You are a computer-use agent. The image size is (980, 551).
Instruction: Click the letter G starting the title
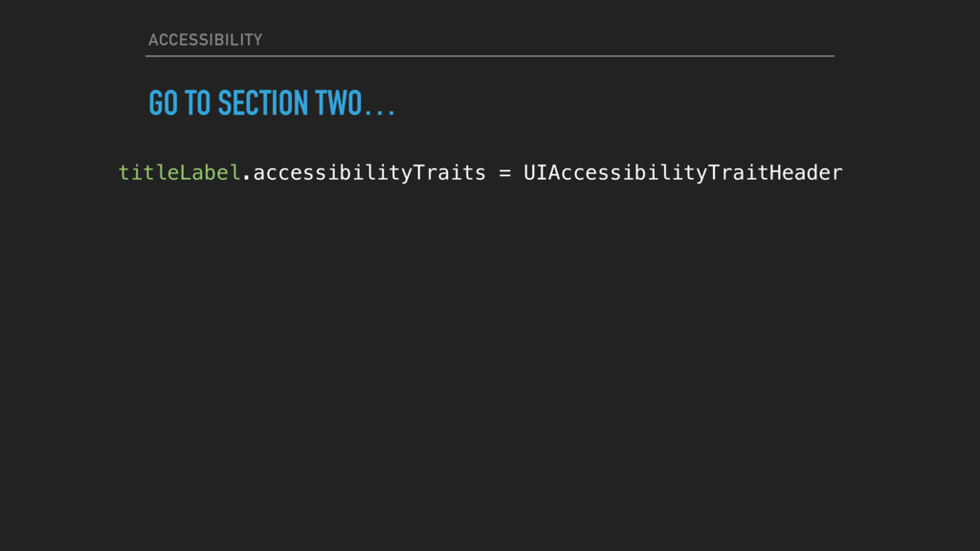point(156,103)
